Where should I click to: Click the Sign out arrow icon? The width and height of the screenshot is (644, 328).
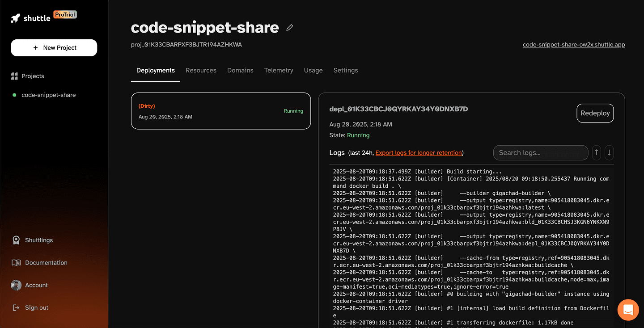point(16,307)
